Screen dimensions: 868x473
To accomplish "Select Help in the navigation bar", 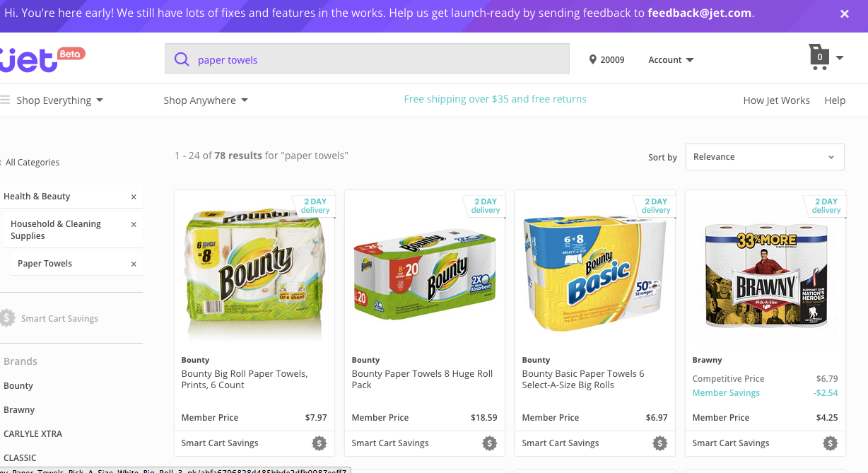I will click(x=834, y=100).
